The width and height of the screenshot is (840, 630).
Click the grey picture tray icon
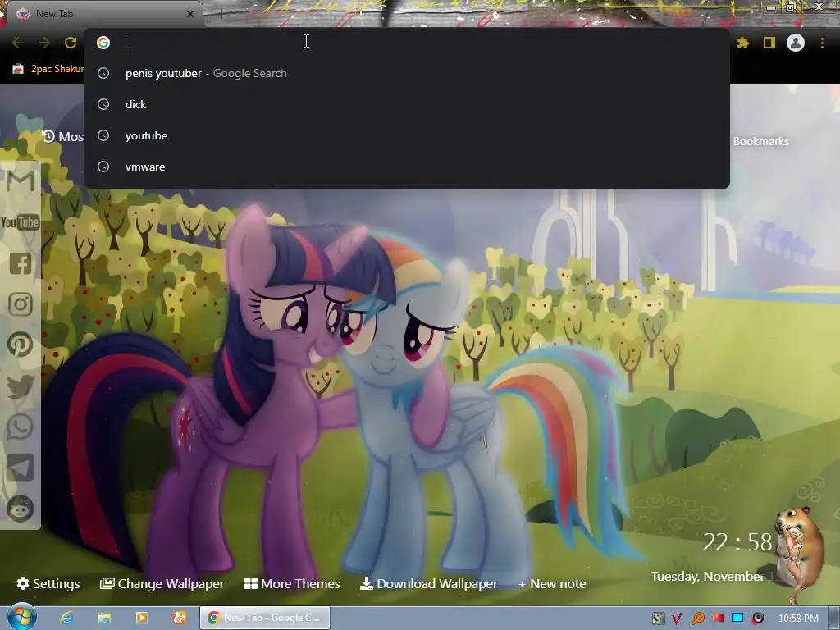tap(658, 619)
